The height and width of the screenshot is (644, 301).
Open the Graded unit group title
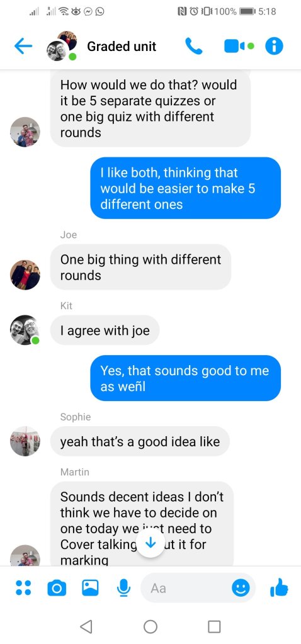[122, 47]
